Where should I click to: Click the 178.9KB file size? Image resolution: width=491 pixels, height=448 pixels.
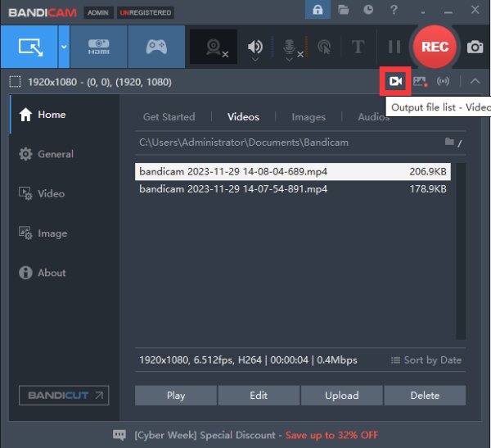coord(428,189)
